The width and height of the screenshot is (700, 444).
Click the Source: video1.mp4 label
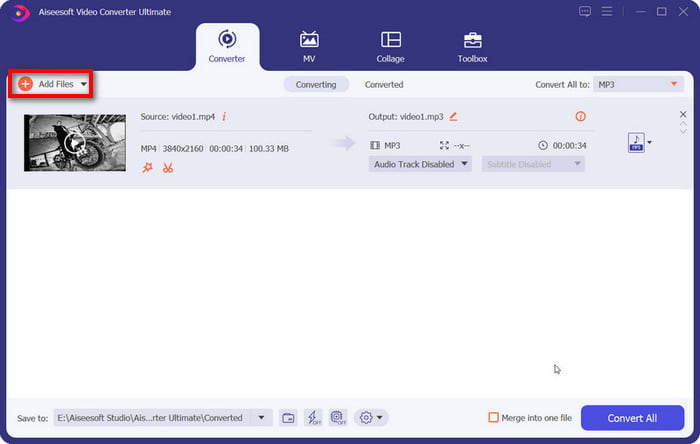coord(178,116)
